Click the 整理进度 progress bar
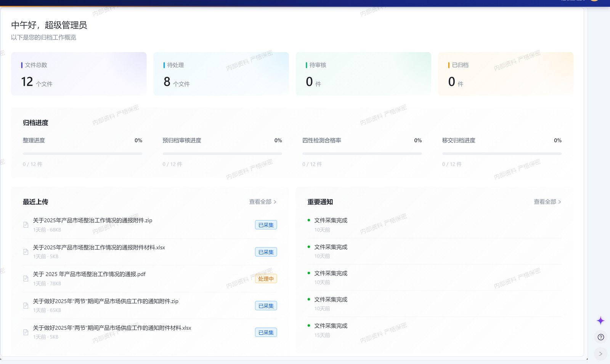The width and height of the screenshot is (610, 364). 82,153
